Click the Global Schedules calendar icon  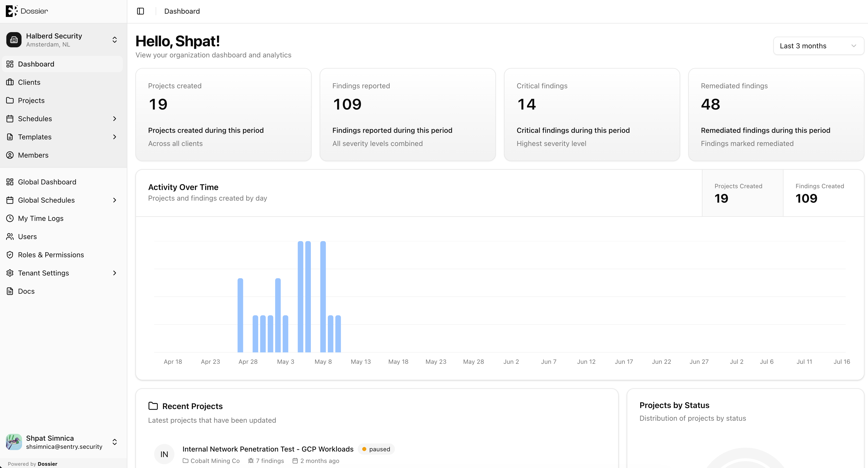tap(10, 200)
